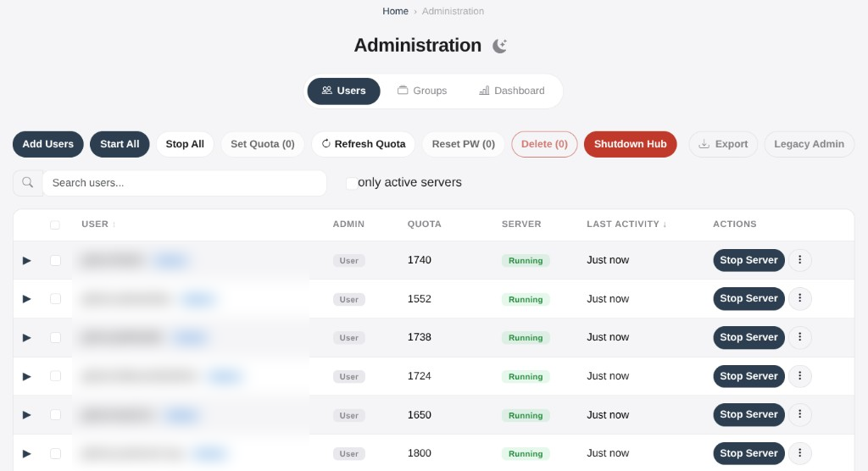Expand the row with quota 1724
Image resolution: width=868 pixels, height=471 pixels.
tap(26, 377)
